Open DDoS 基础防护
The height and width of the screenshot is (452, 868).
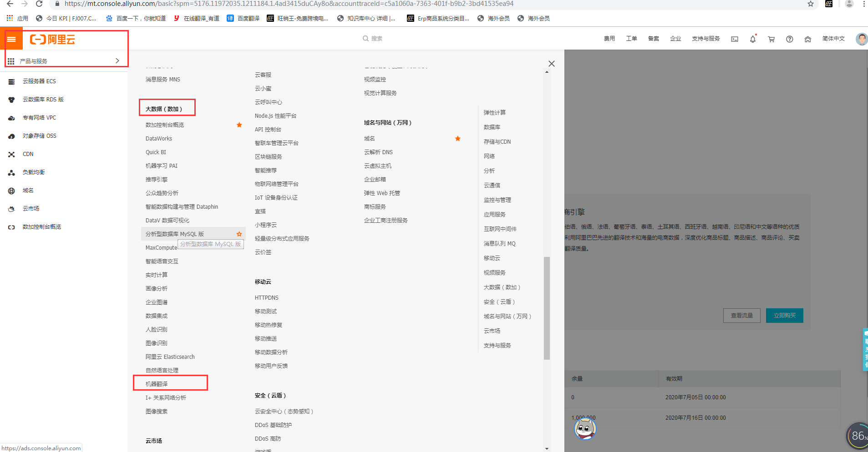[274, 425]
